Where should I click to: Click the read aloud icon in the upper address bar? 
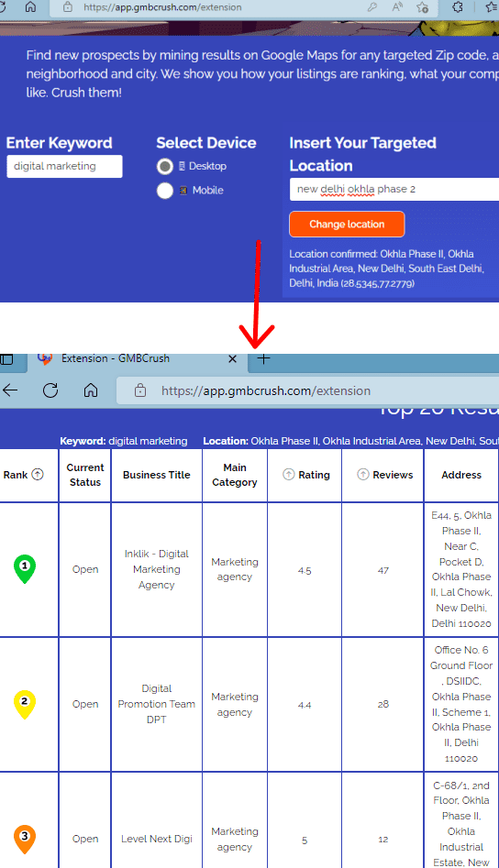[397, 7]
